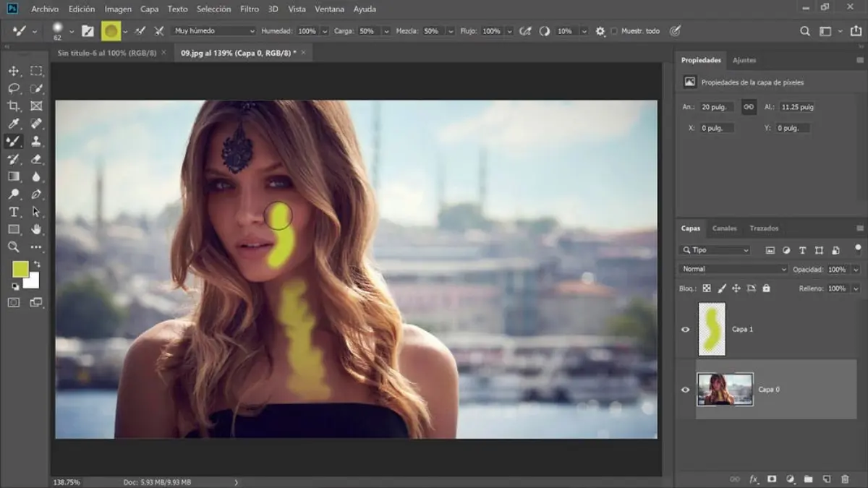Select the Zoom tool

pos(13,247)
